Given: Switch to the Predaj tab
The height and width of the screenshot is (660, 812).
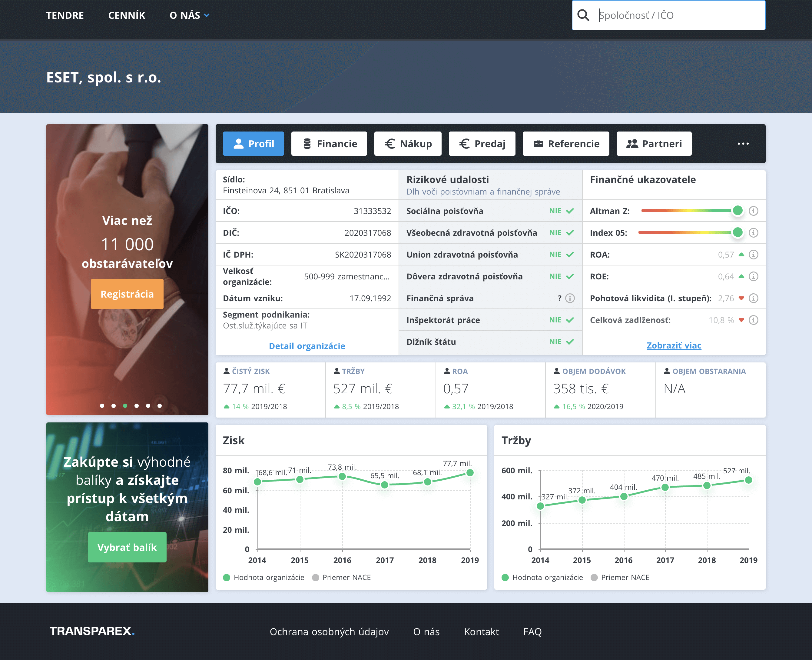Looking at the screenshot, I should [482, 144].
